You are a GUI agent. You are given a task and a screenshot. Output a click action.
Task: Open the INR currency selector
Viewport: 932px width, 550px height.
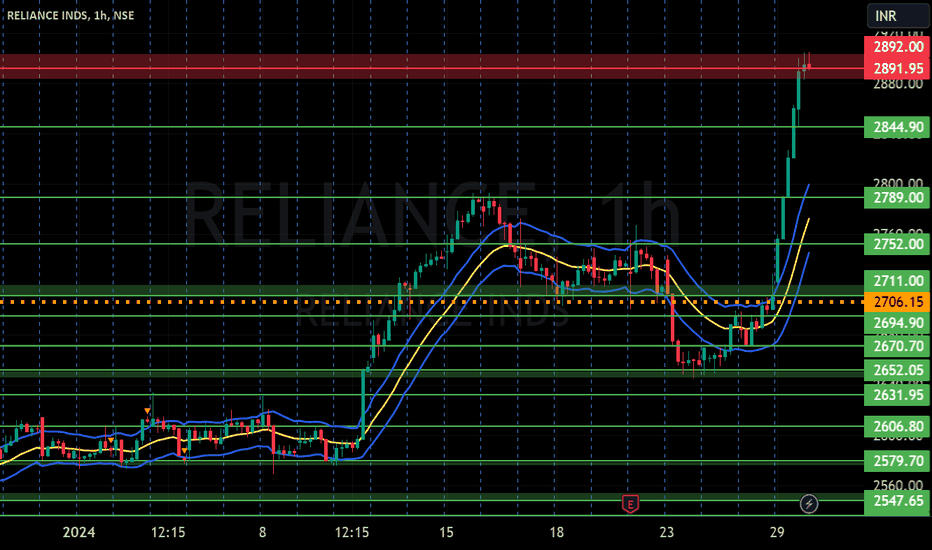tap(898, 15)
